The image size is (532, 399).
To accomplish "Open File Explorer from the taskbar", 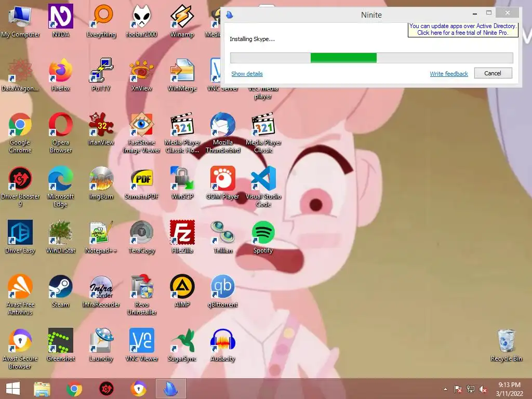I will [x=42, y=389].
